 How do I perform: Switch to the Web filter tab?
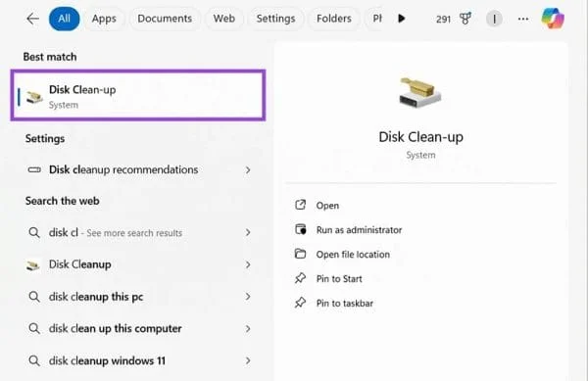pyautogui.click(x=224, y=19)
